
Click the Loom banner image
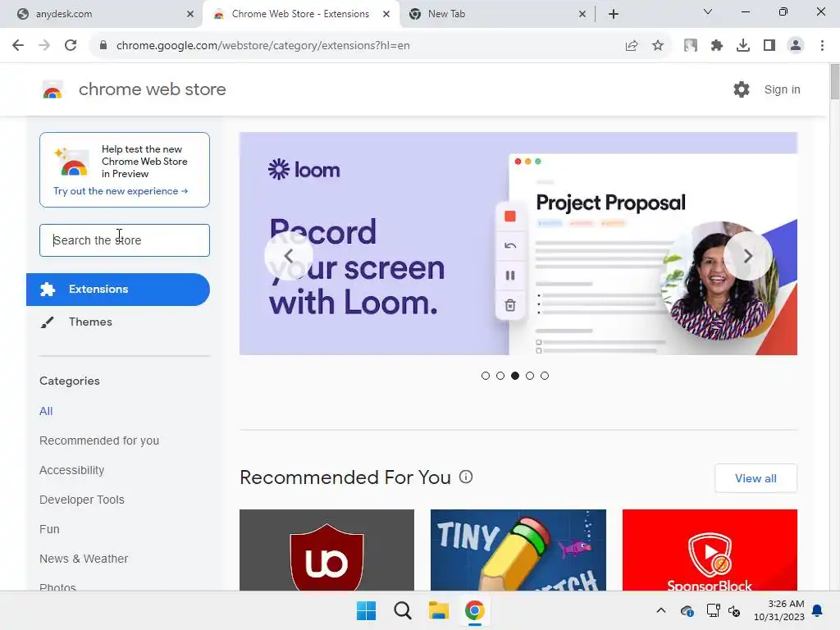point(518,244)
